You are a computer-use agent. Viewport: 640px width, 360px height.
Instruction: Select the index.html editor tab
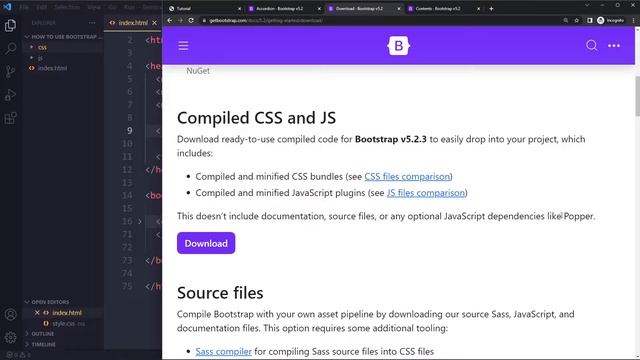[x=133, y=23]
